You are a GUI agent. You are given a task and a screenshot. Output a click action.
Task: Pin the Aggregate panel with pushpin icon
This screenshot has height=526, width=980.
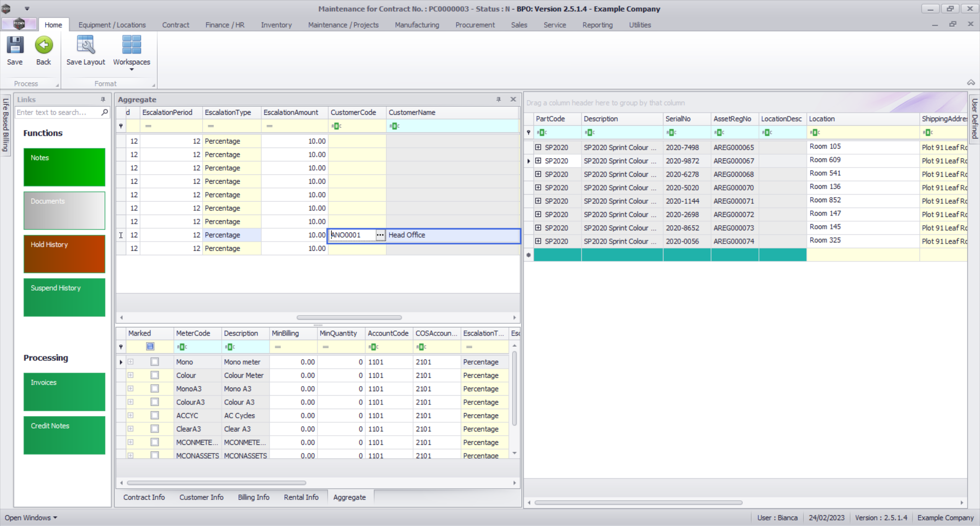499,100
